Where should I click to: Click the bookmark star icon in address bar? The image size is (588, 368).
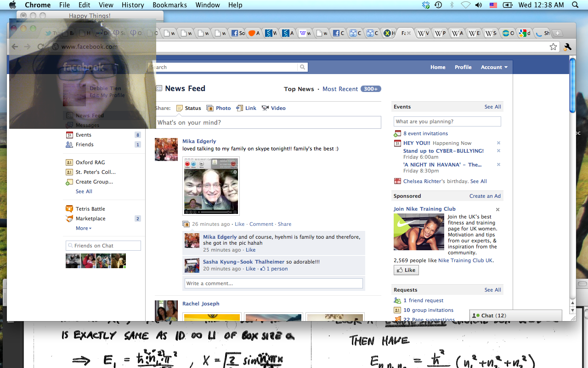pyautogui.click(x=553, y=46)
